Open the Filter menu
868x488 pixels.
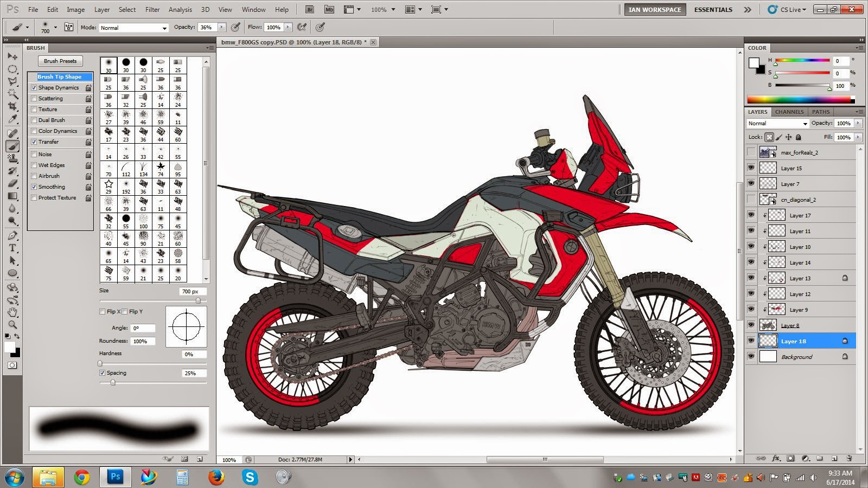pos(152,10)
